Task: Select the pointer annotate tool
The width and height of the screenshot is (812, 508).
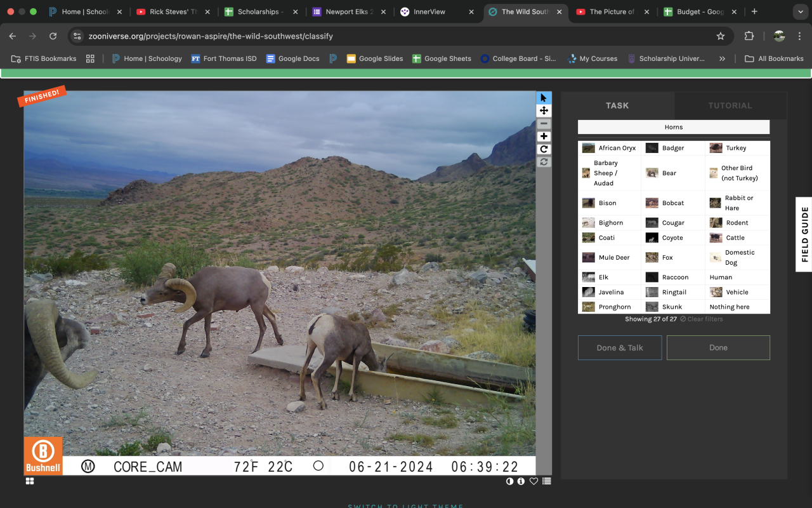Action: click(x=544, y=98)
